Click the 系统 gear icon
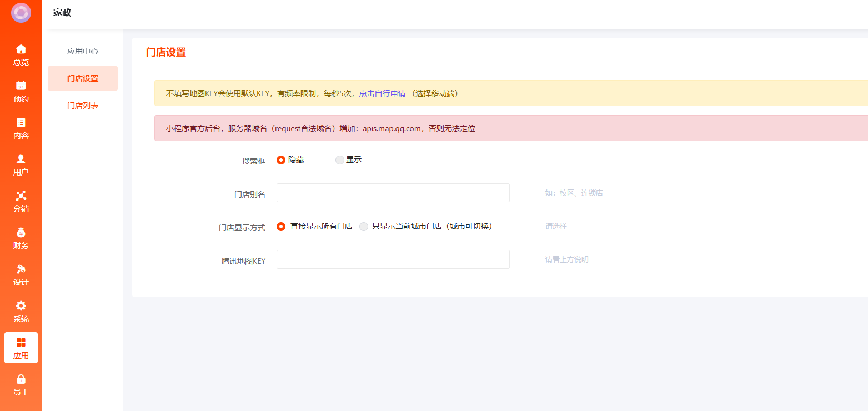 point(21,305)
